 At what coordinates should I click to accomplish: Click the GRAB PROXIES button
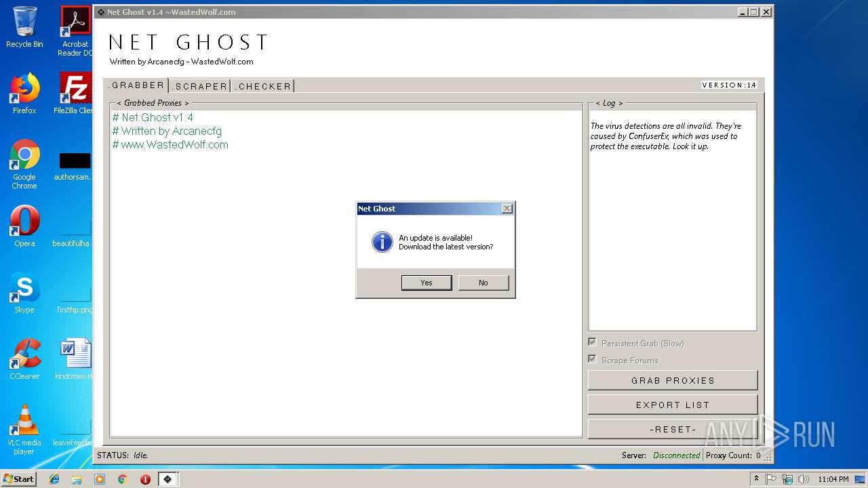tap(673, 380)
